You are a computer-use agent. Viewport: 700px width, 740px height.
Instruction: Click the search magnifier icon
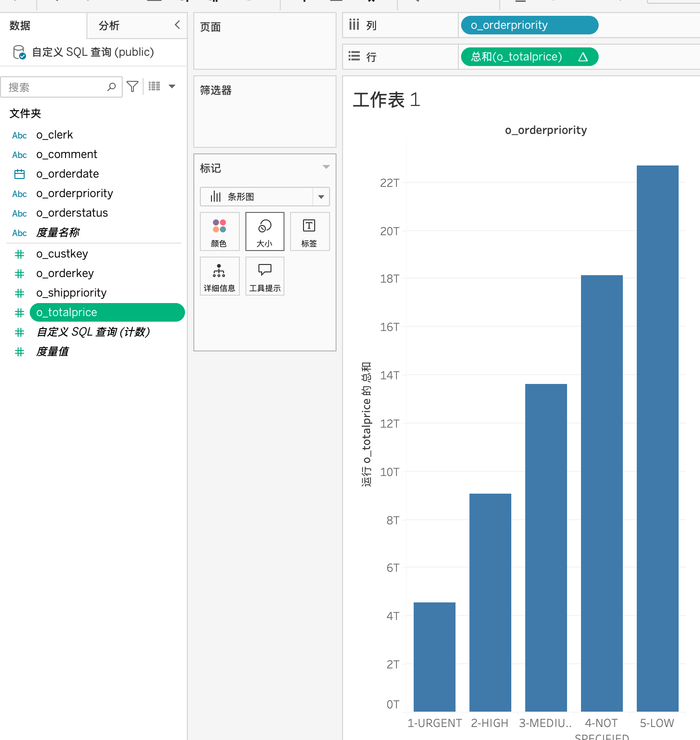(112, 87)
